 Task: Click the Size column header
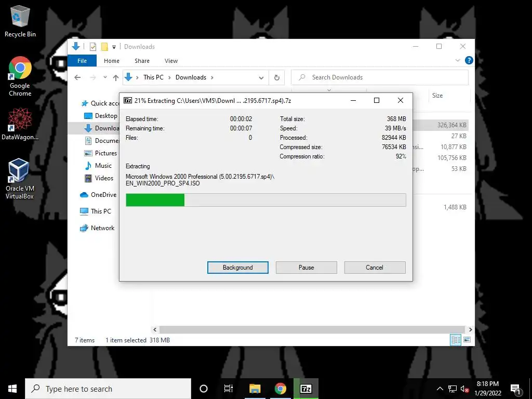[437, 96]
